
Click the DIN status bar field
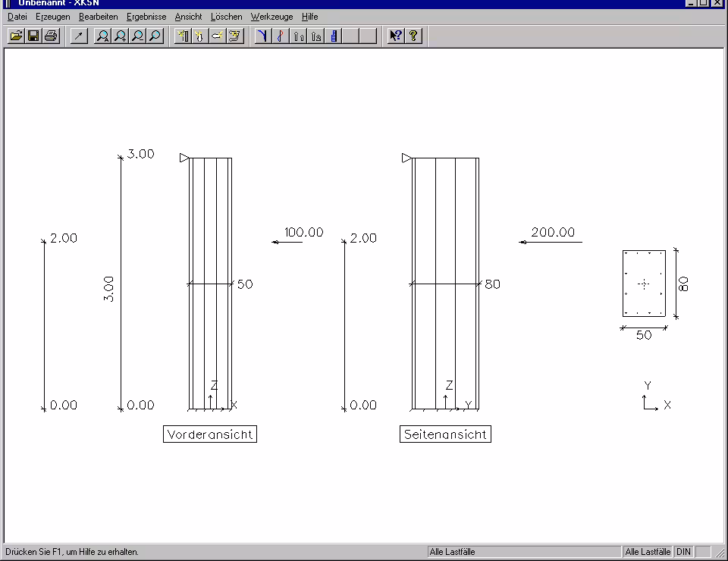683,552
